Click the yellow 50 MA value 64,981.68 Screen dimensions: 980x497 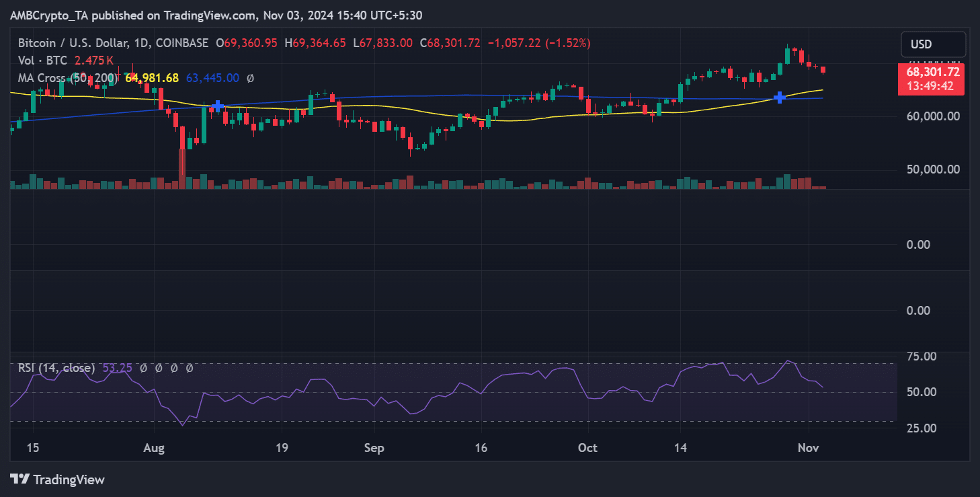152,78
